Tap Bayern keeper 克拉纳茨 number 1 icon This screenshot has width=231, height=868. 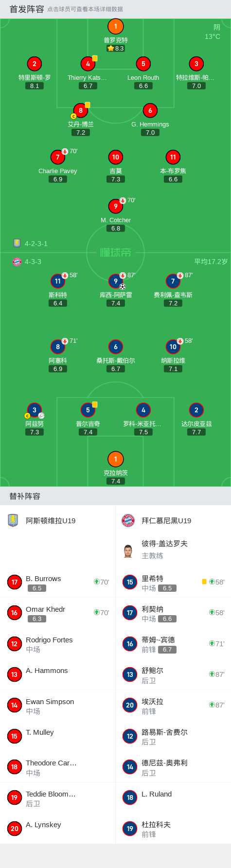point(115,459)
